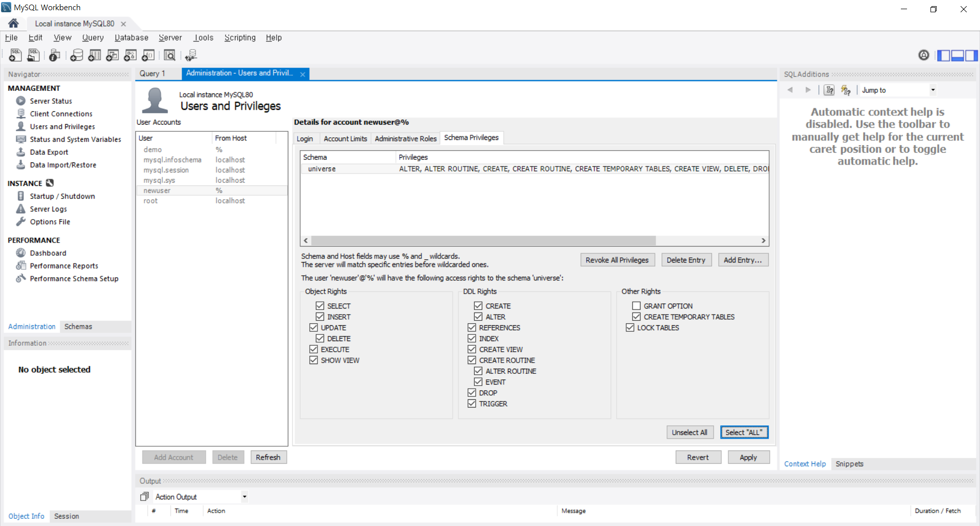Switch to the Administrative Roles tab
This screenshot has height=526, width=980.
(405, 139)
